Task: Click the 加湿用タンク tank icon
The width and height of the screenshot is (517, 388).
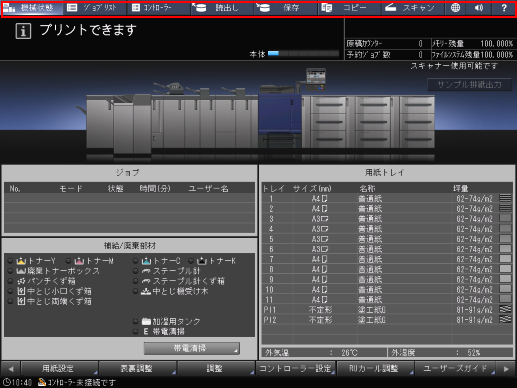Action: [x=146, y=321]
